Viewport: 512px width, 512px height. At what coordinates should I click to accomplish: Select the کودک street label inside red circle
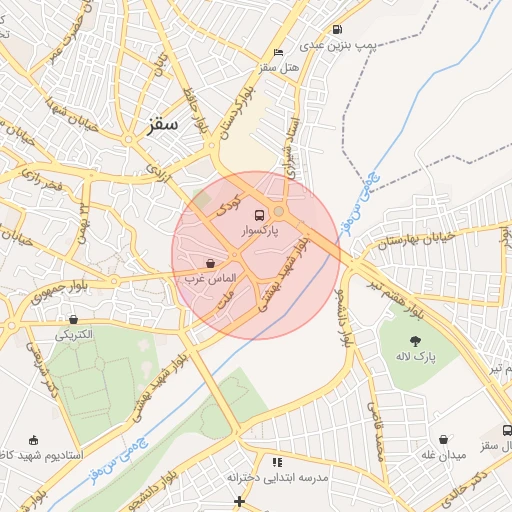pos(229,205)
